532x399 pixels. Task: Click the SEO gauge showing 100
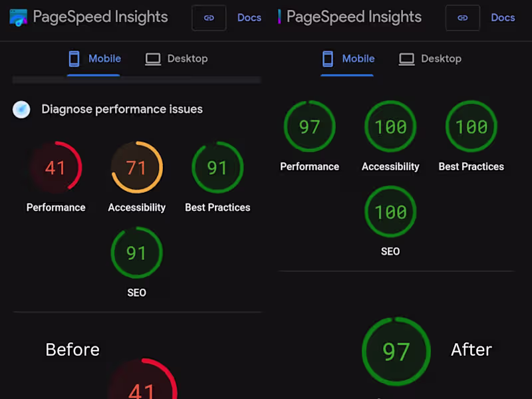390,211
